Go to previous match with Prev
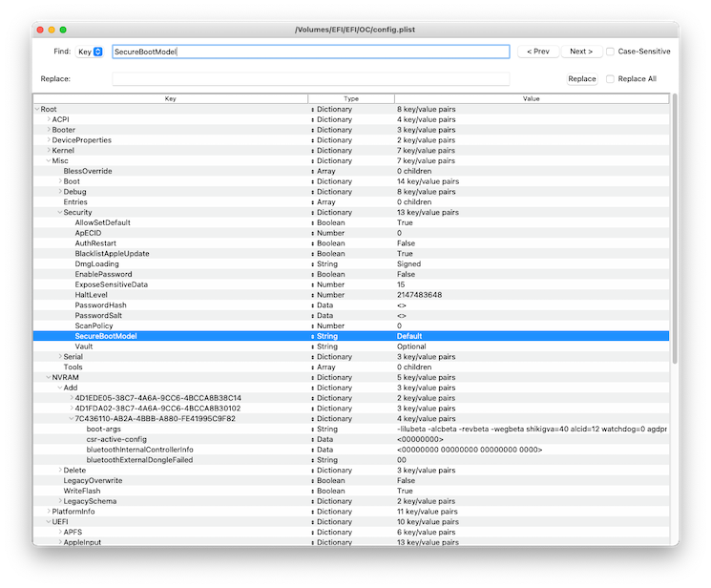Screen dimensions: 711x588 pyautogui.click(x=538, y=52)
